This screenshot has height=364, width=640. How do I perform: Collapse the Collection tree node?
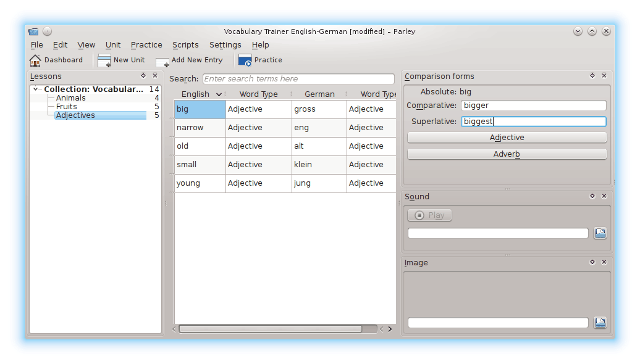[36, 89]
